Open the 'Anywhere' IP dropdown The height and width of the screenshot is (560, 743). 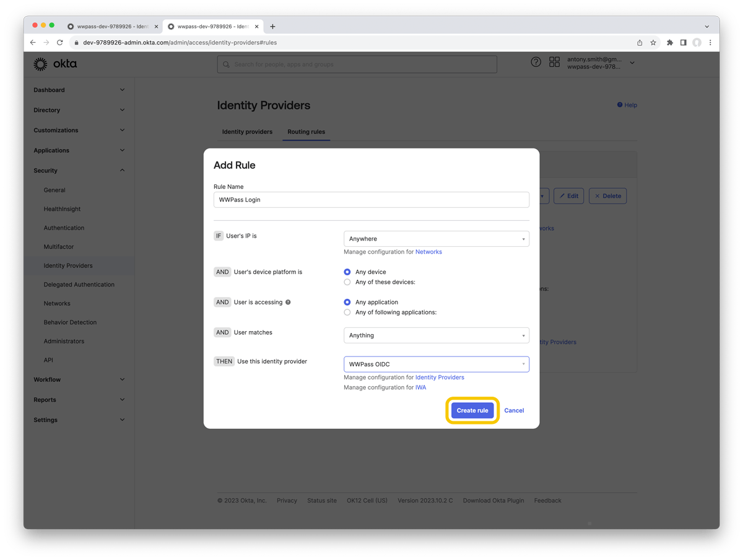(436, 238)
